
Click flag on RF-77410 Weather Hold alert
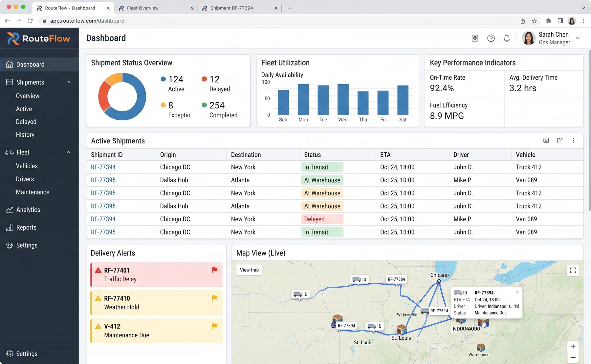(x=214, y=298)
